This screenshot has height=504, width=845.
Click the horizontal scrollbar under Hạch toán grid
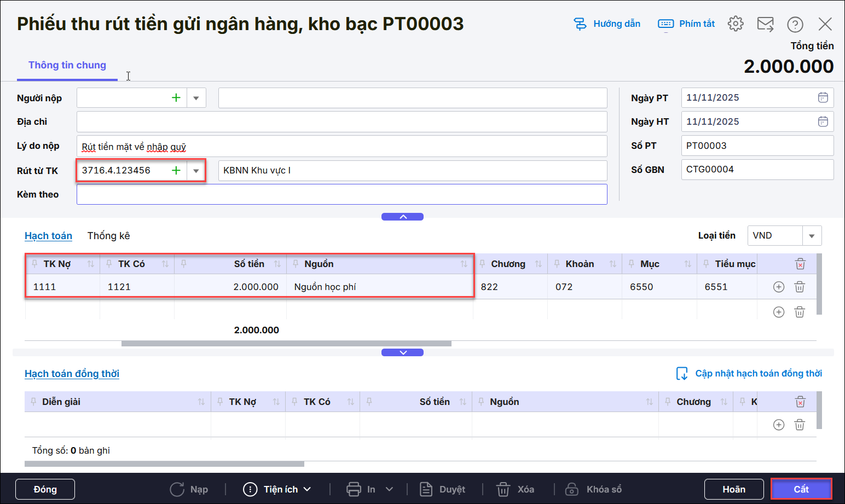286,344
